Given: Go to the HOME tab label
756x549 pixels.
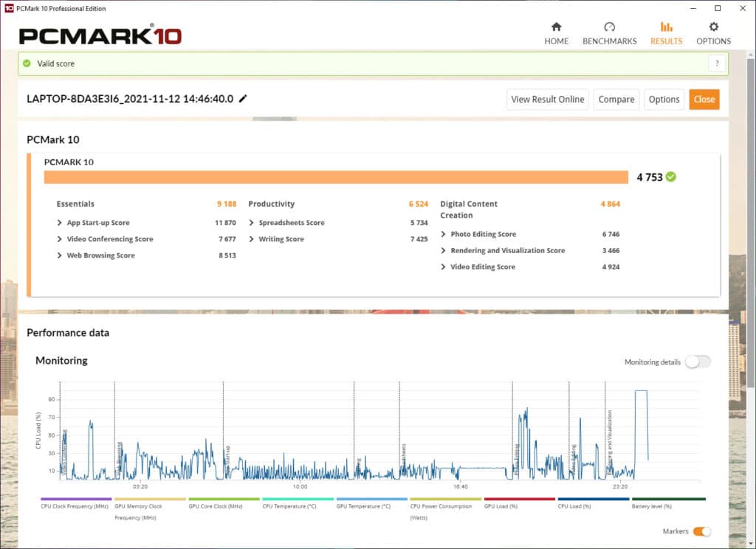Looking at the screenshot, I should tap(557, 41).
